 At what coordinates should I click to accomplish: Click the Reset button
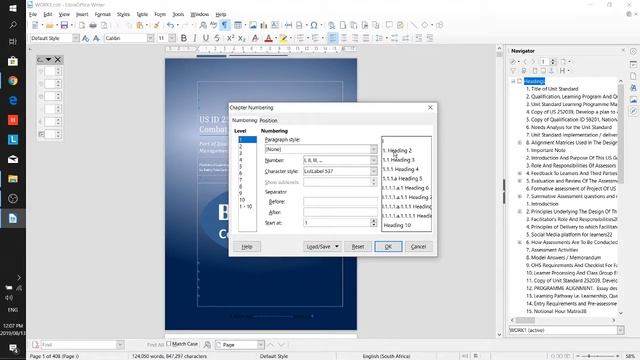(358, 247)
